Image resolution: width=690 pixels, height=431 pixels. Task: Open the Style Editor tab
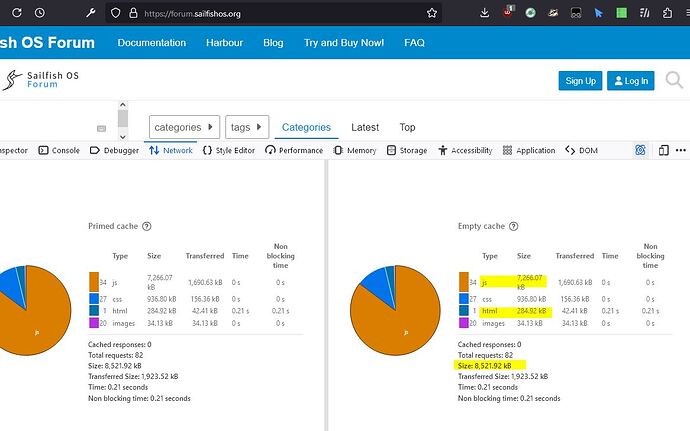pyautogui.click(x=229, y=150)
